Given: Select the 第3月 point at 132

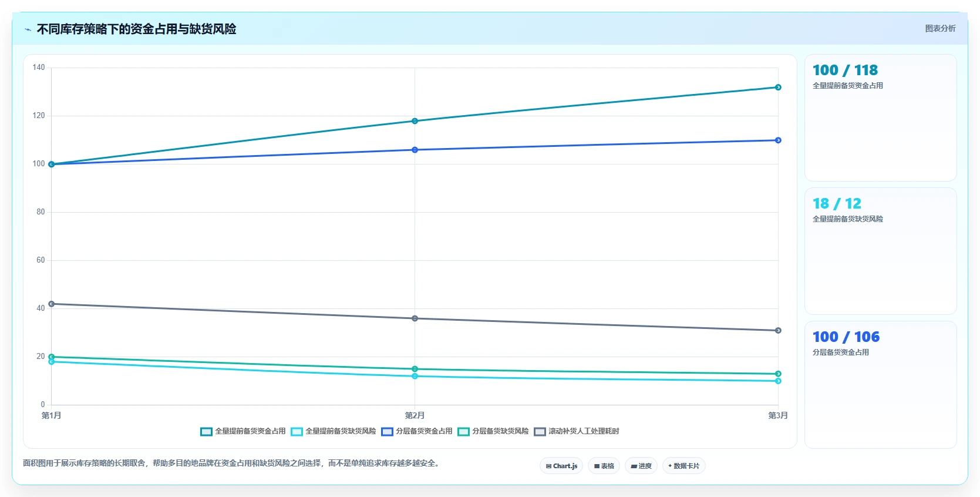Looking at the screenshot, I should tap(778, 88).
